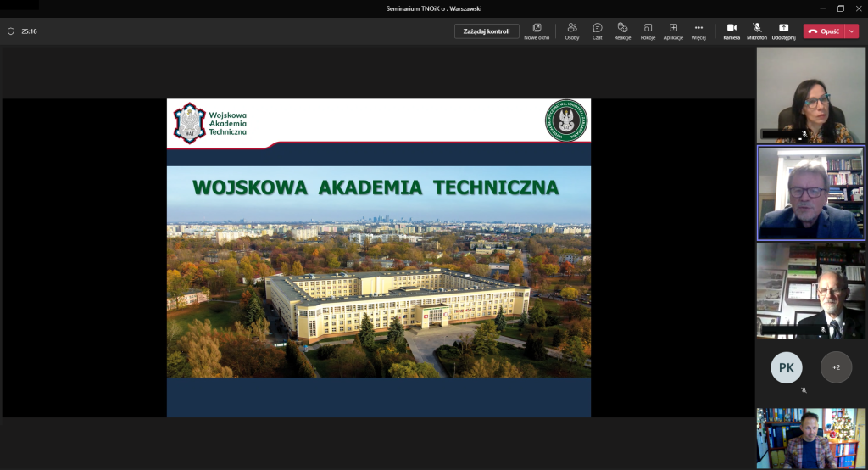Open the Więcej more options menu

(x=698, y=31)
